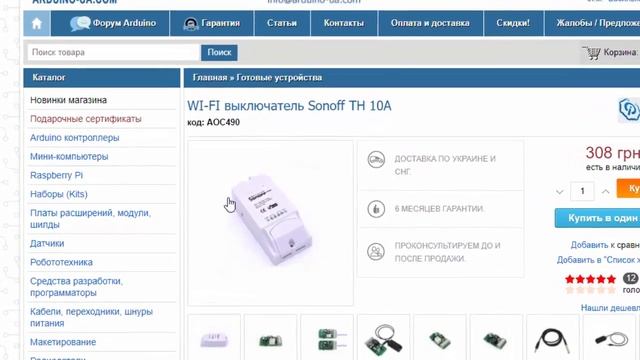Click the Гарантия badge icon

pos(191,24)
